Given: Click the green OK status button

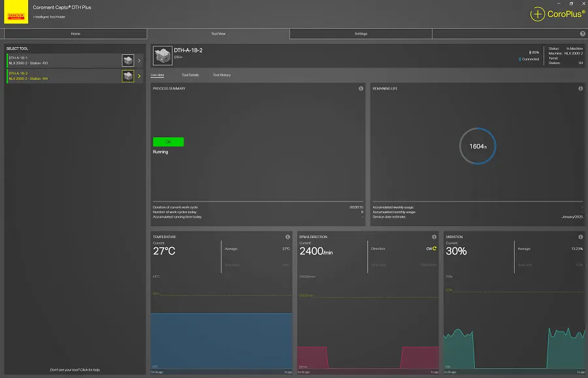Looking at the screenshot, I should [x=168, y=142].
